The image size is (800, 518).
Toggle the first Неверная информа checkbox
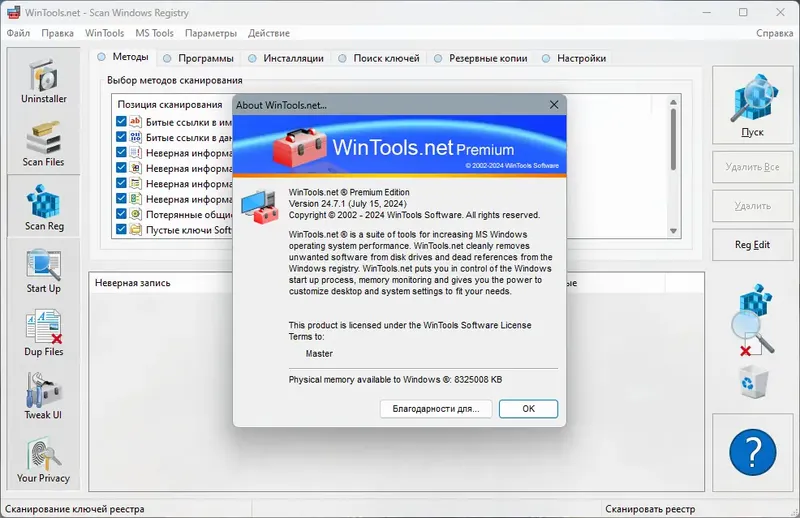point(121,152)
